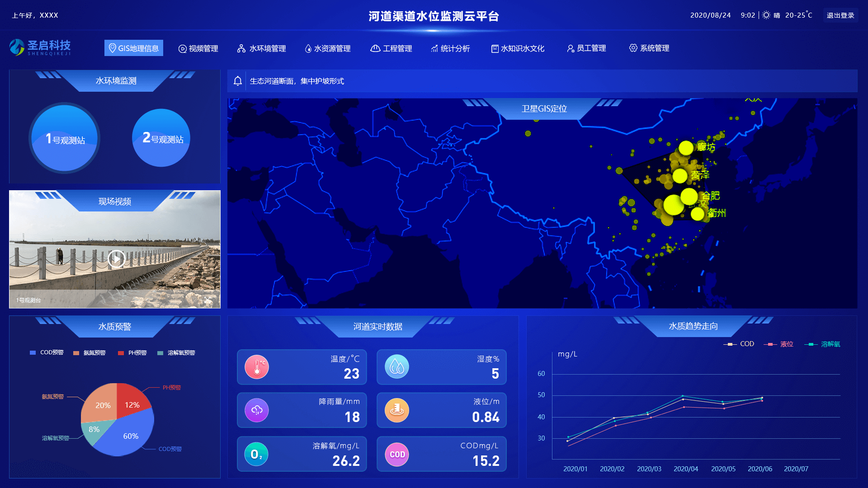The width and height of the screenshot is (868, 488).
Task: Click the gear icon beside 系统管理
Action: click(x=633, y=48)
